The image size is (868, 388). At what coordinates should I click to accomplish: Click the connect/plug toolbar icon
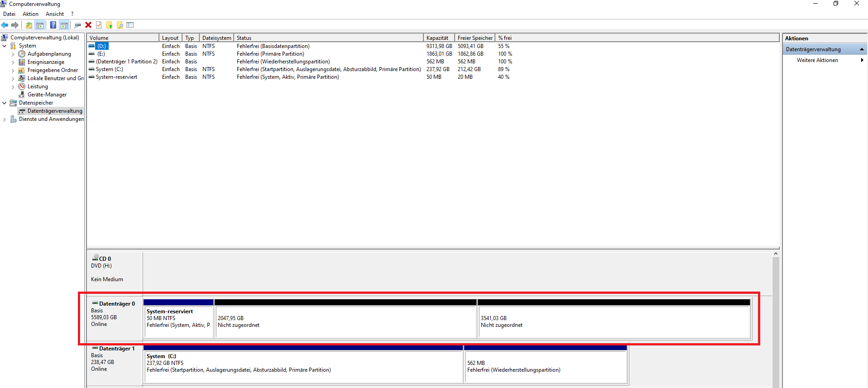[78, 25]
